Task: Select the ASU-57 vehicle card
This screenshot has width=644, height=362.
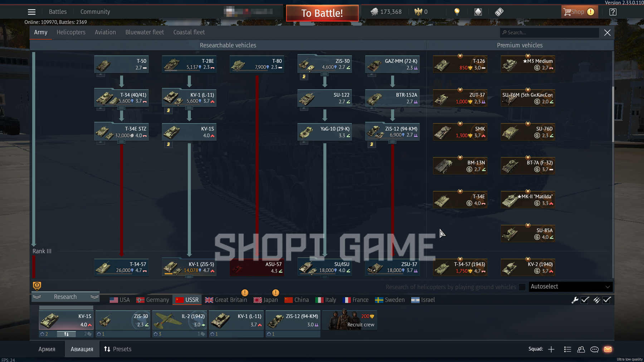Action: (x=257, y=267)
